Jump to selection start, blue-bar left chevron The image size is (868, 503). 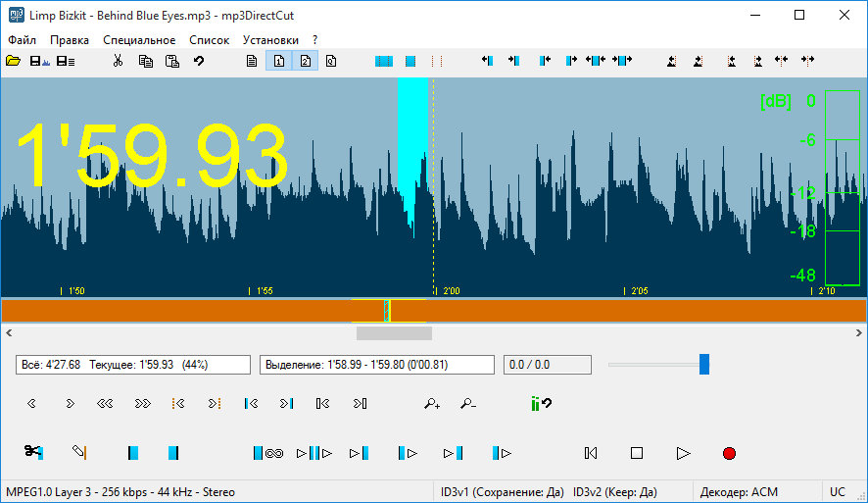pyautogui.click(x=251, y=404)
